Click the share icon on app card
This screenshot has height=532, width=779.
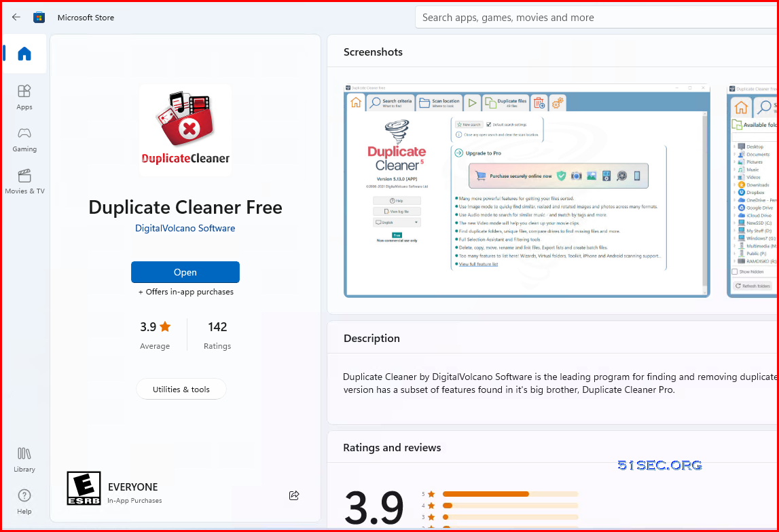coord(294,495)
